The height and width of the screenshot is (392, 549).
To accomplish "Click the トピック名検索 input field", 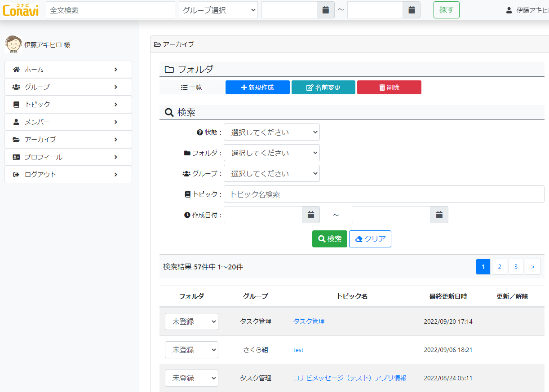I will click(384, 194).
